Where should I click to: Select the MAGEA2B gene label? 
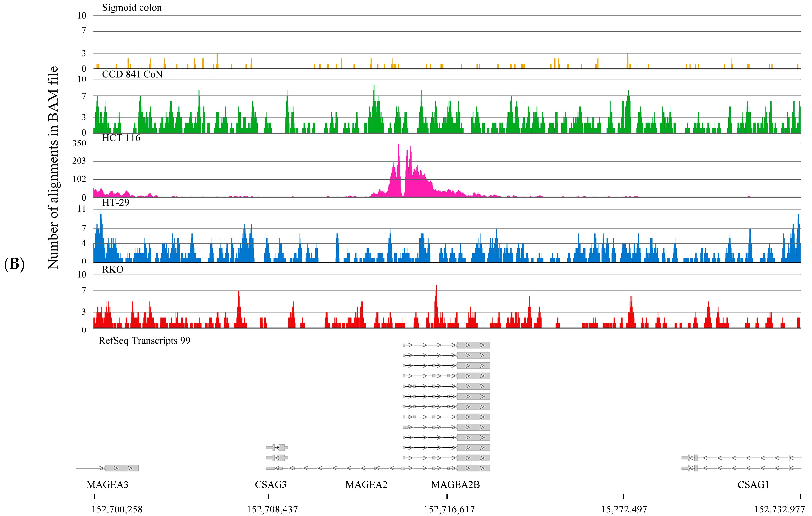tap(455, 485)
